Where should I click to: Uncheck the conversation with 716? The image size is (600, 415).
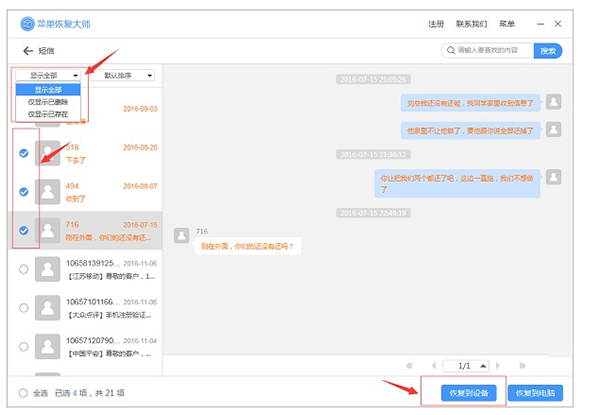pos(24,230)
